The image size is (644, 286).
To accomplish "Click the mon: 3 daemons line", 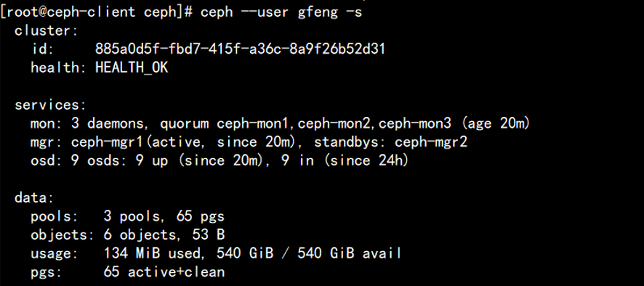I will click(280, 124).
